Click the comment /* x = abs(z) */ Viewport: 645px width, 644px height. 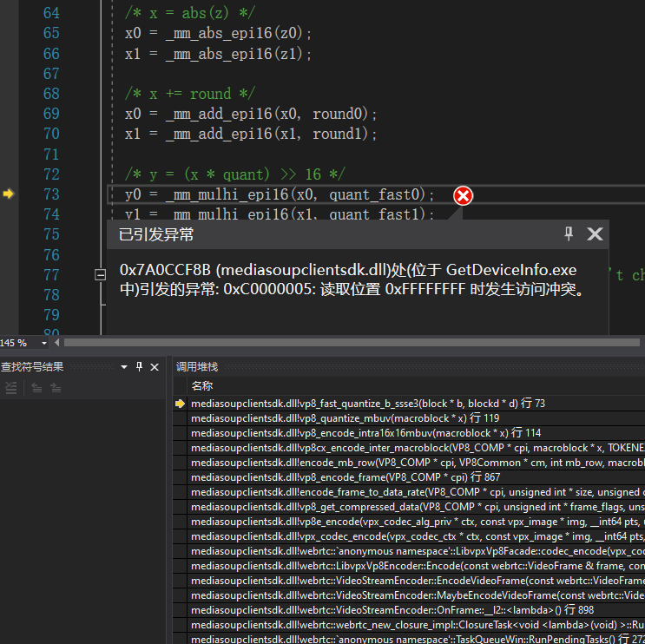click(x=190, y=13)
